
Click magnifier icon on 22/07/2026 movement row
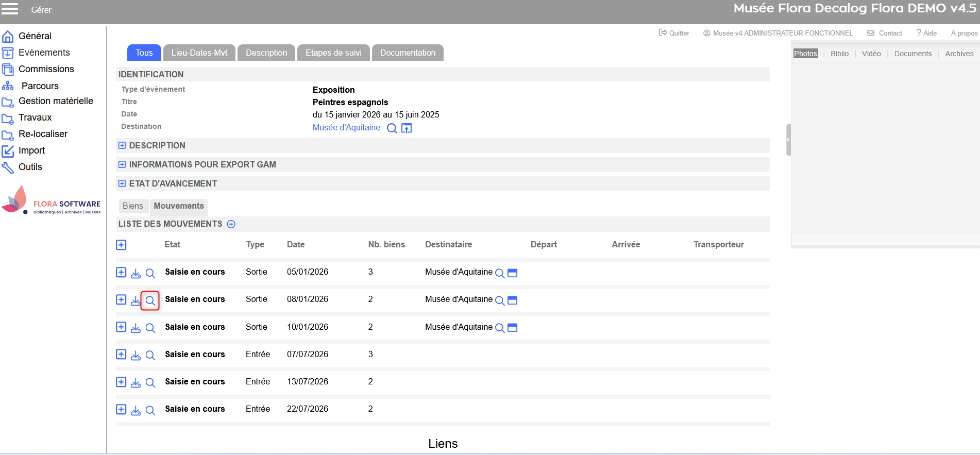pos(150,410)
